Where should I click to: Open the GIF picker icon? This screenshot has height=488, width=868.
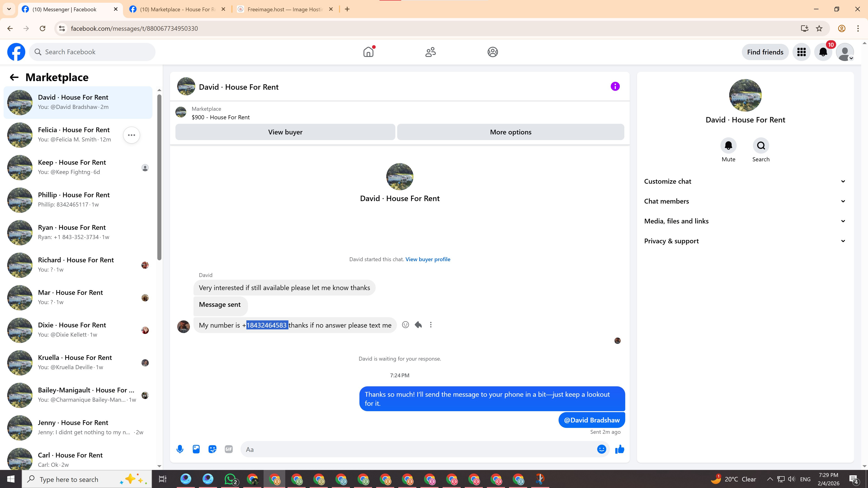229,449
